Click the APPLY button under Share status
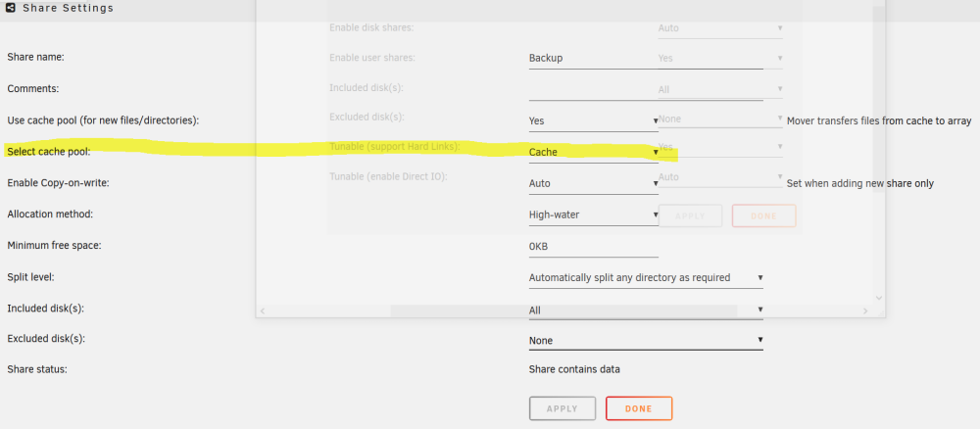980x429 pixels. point(562,409)
